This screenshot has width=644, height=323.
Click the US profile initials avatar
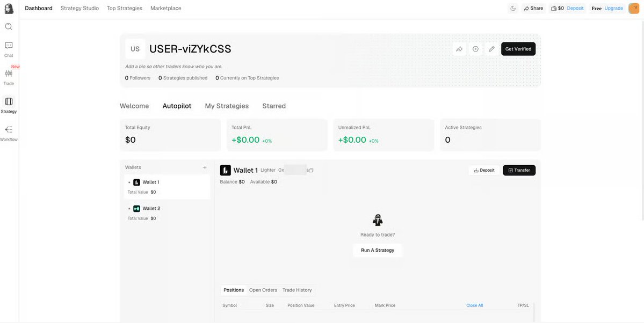[135, 49]
